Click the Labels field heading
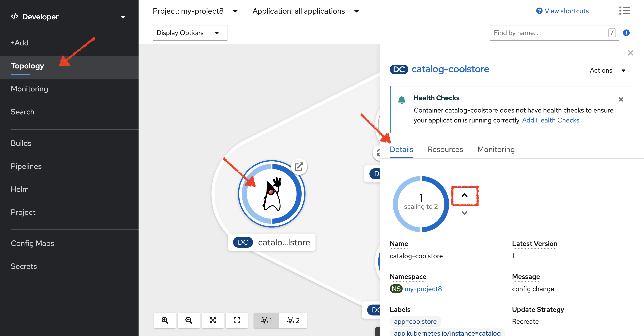The image size is (644, 336). tap(400, 310)
